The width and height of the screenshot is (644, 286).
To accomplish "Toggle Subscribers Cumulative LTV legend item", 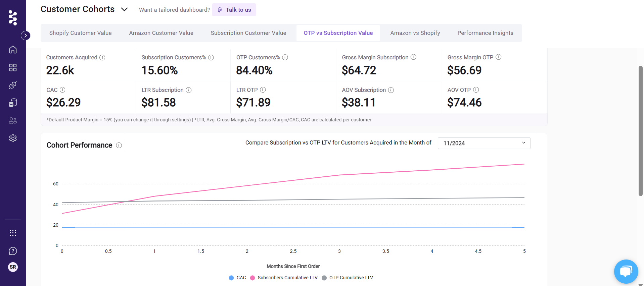I will pyautogui.click(x=284, y=278).
